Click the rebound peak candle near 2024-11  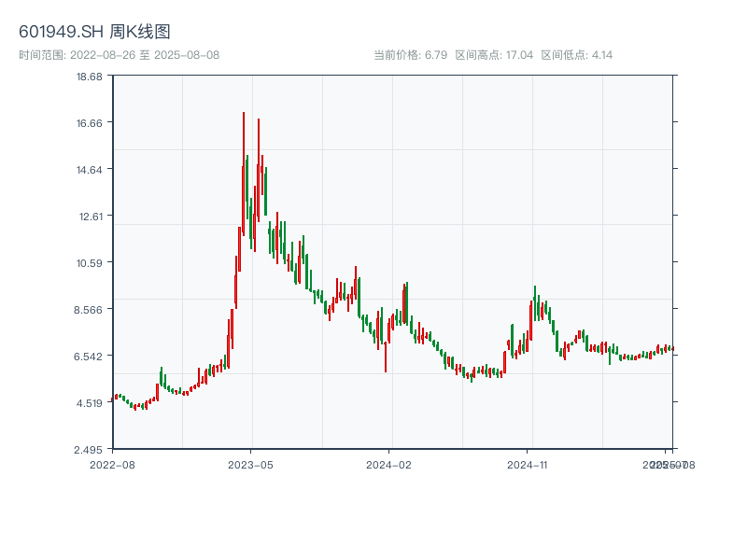click(x=535, y=301)
